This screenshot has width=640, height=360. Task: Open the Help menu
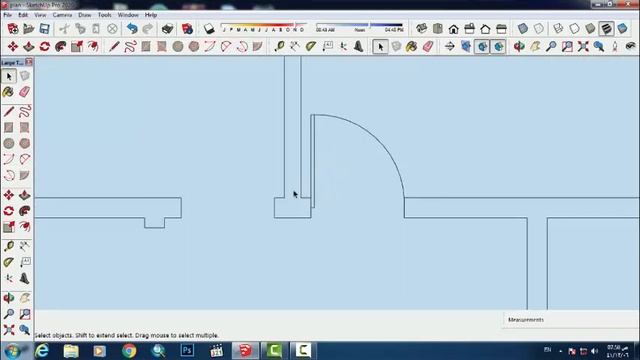tap(151, 15)
